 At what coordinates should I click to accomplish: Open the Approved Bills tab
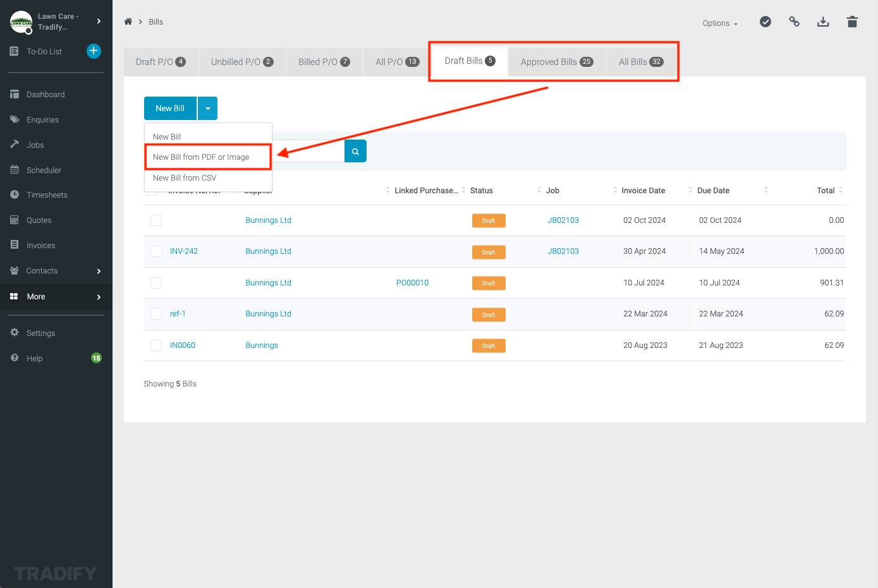tap(557, 62)
